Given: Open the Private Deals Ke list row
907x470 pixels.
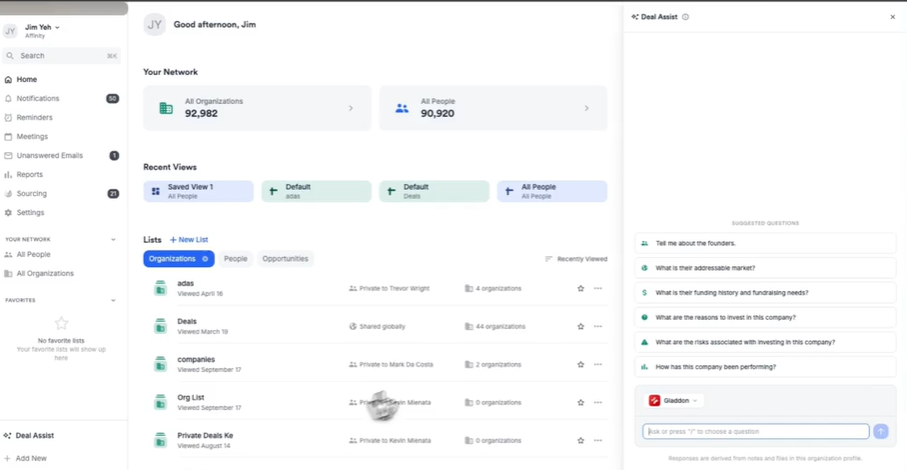Looking at the screenshot, I should 375,441.
